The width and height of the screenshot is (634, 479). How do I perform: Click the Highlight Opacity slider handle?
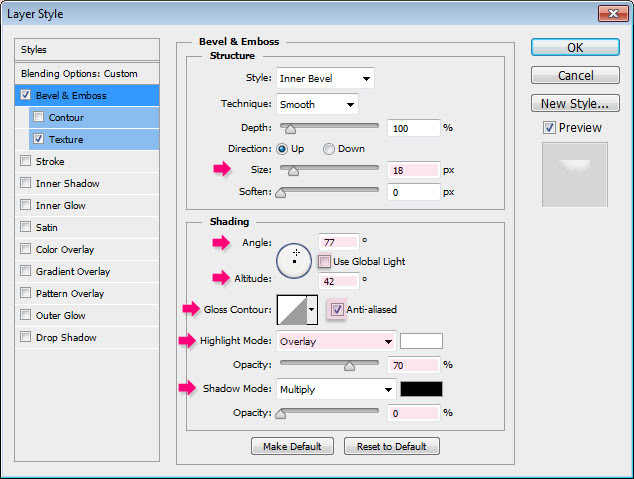click(349, 365)
